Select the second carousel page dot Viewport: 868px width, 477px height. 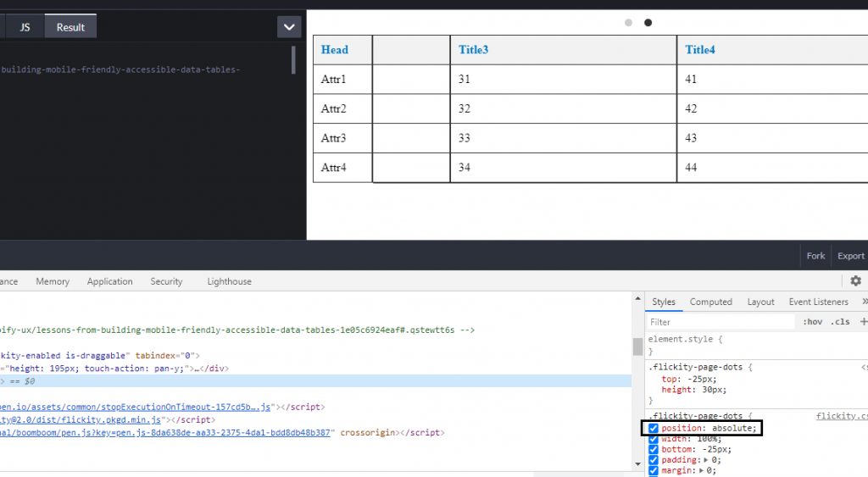(648, 23)
